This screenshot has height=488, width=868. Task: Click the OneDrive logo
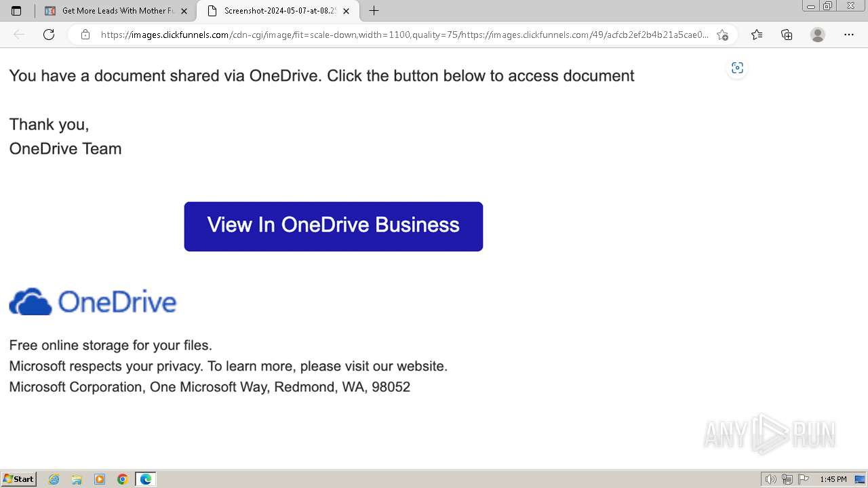93,302
